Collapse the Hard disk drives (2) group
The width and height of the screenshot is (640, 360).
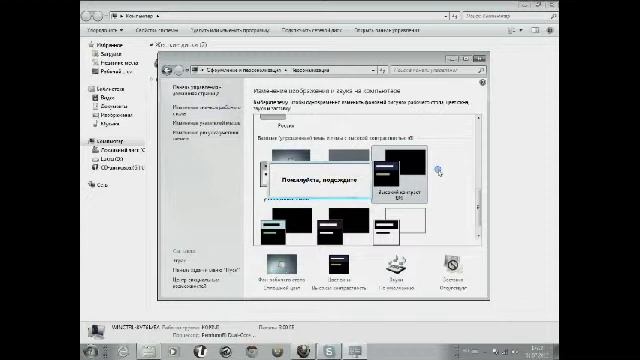(x=151, y=45)
